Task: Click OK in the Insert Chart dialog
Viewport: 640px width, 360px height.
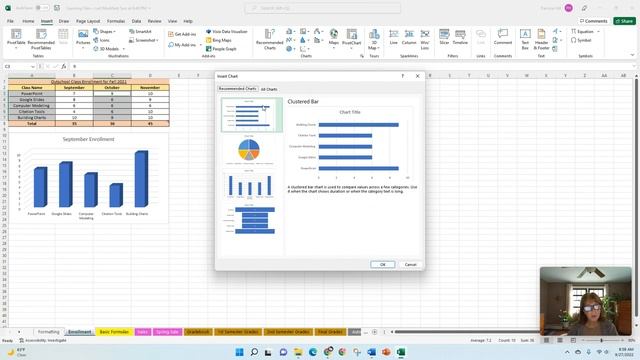Action: tap(382, 264)
